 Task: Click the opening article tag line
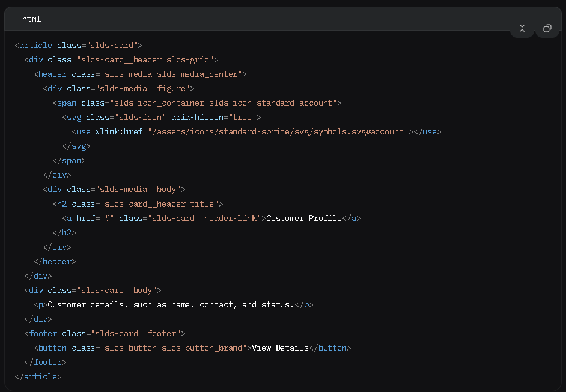(x=78, y=45)
